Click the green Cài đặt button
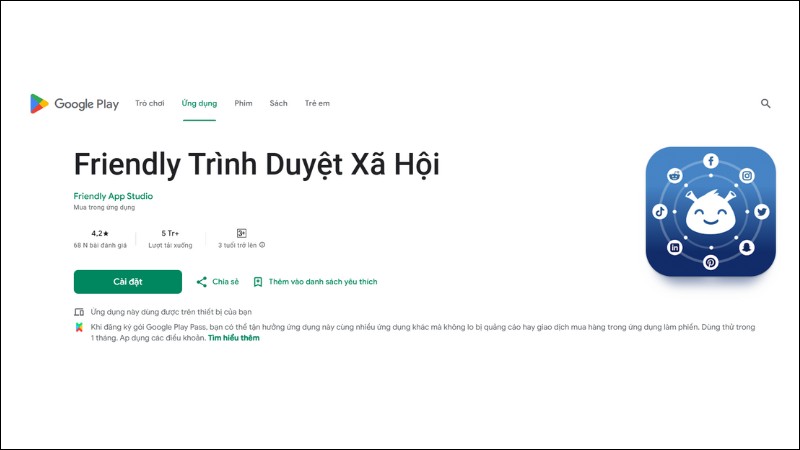The height and width of the screenshot is (450, 800). click(128, 282)
